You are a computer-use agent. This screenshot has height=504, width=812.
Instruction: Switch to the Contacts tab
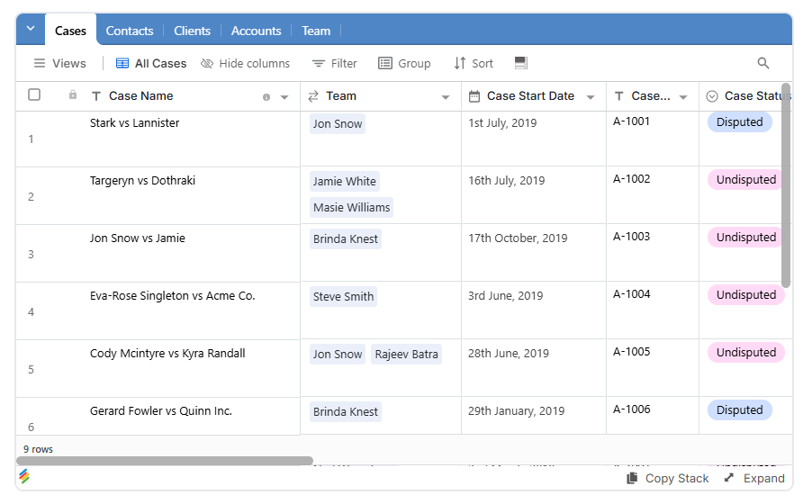130,31
